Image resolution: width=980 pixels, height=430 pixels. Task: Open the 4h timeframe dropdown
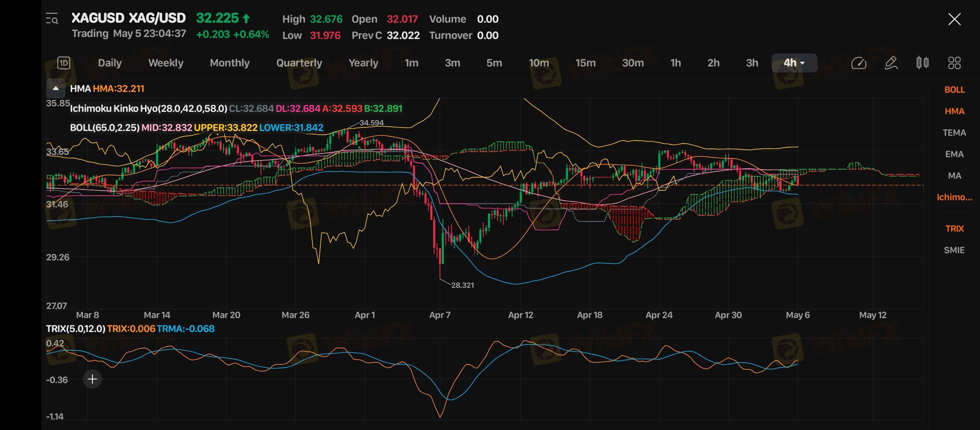pyautogui.click(x=794, y=63)
